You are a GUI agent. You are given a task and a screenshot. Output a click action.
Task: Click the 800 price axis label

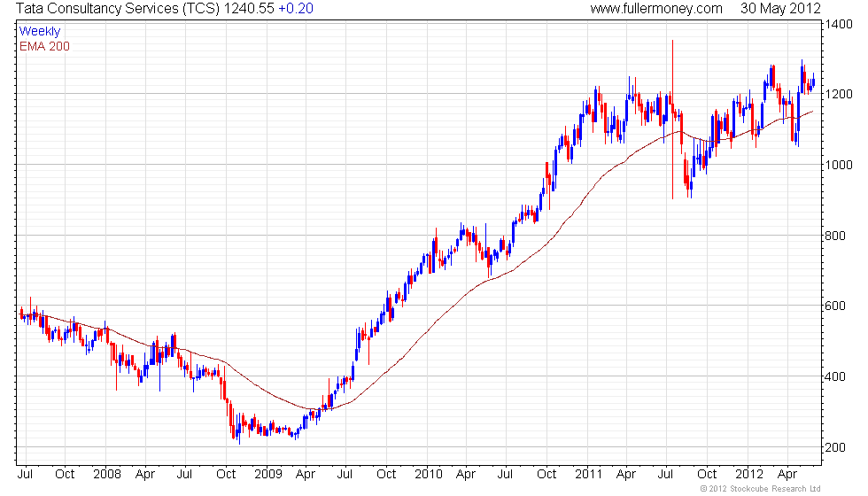click(835, 236)
